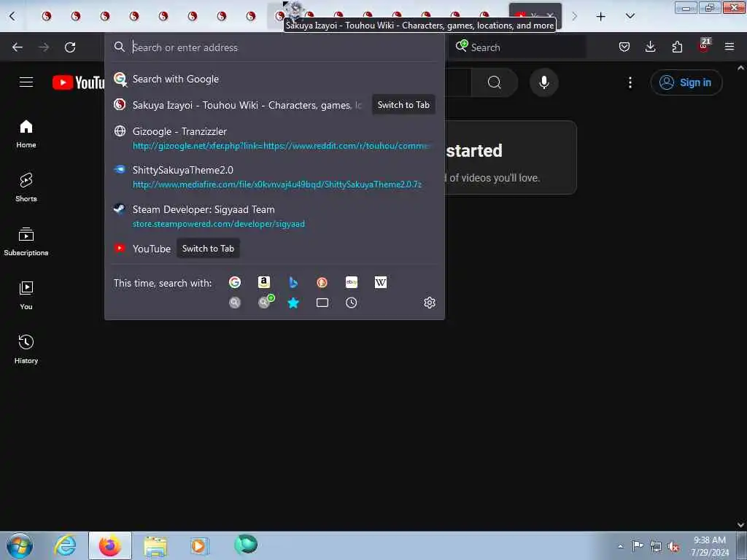
Task: Launch Internet Explorer from the taskbar
Action: (65, 545)
